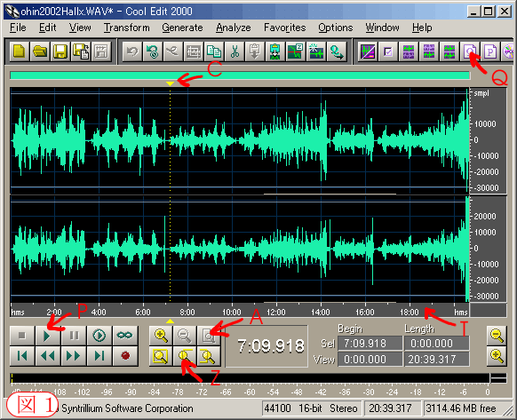Image resolution: width=517 pixels, height=420 pixels.
Task: Click the second purple waveform channel icon
Action: click(429, 52)
